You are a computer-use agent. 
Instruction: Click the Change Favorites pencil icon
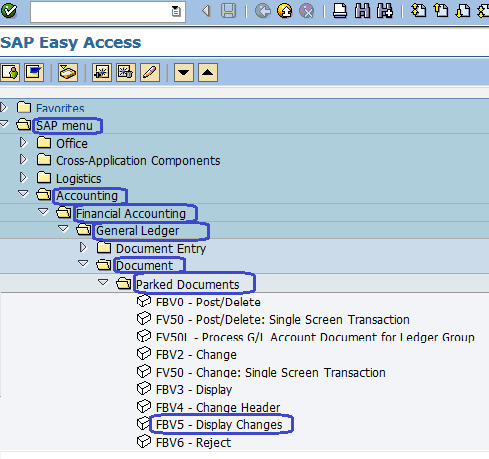pos(150,72)
